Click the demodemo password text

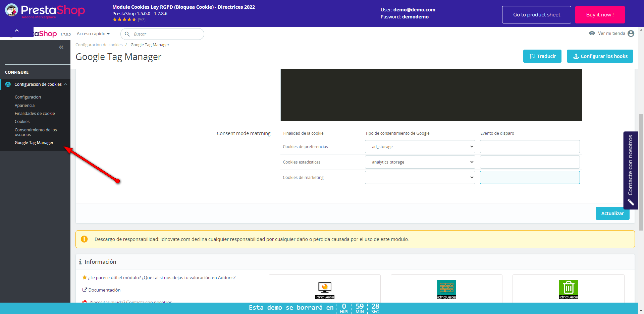pos(415,17)
